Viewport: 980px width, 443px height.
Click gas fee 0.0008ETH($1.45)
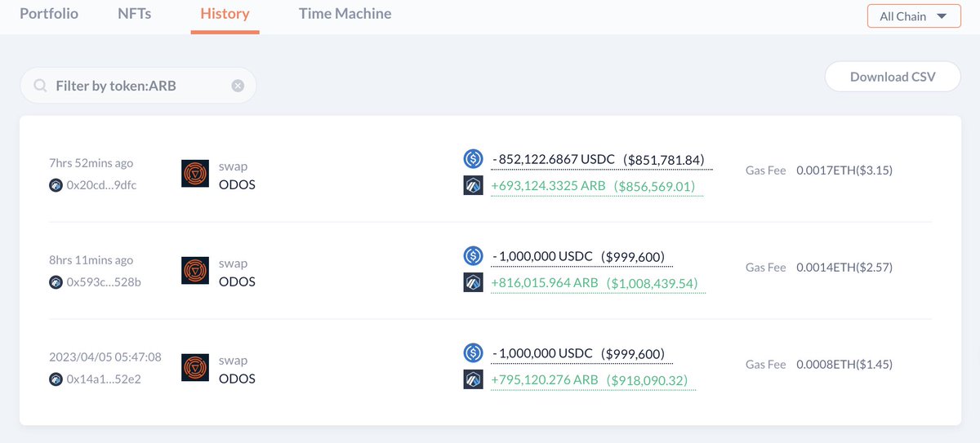click(844, 365)
